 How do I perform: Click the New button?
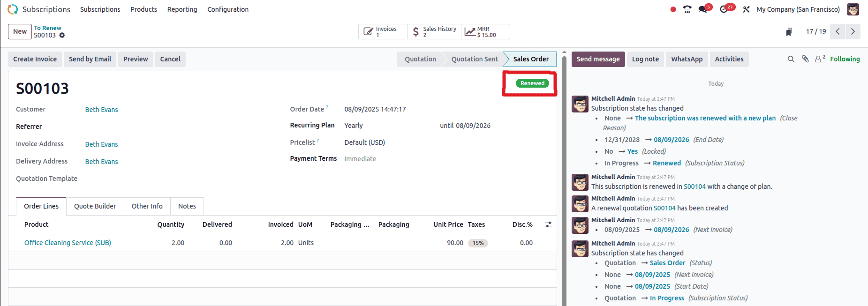(20, 31)
